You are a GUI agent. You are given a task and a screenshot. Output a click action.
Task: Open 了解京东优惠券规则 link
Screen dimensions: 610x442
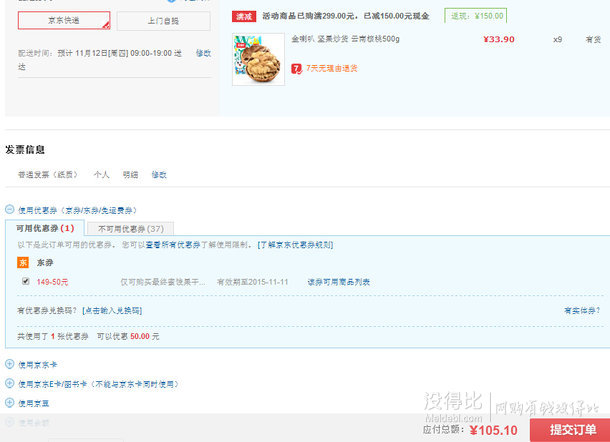tap(295, 245)
